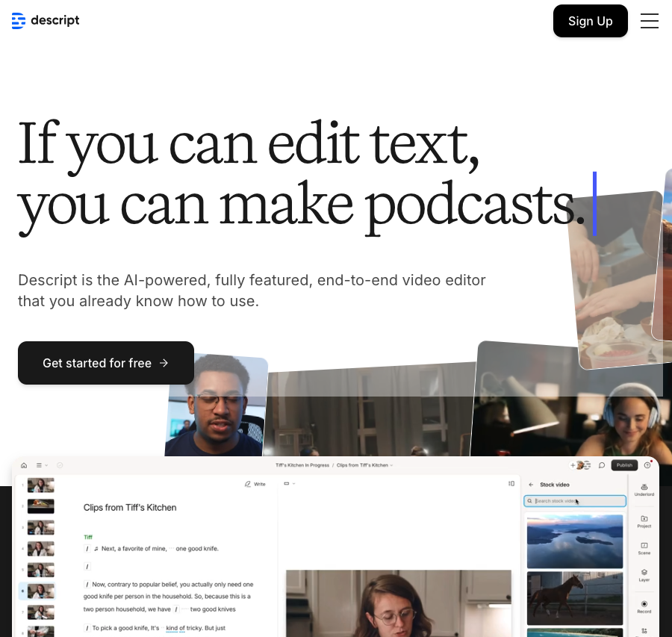Select the horse stock video thumbnail
This screenshot has height=637, width=672.
pos(575,598)
